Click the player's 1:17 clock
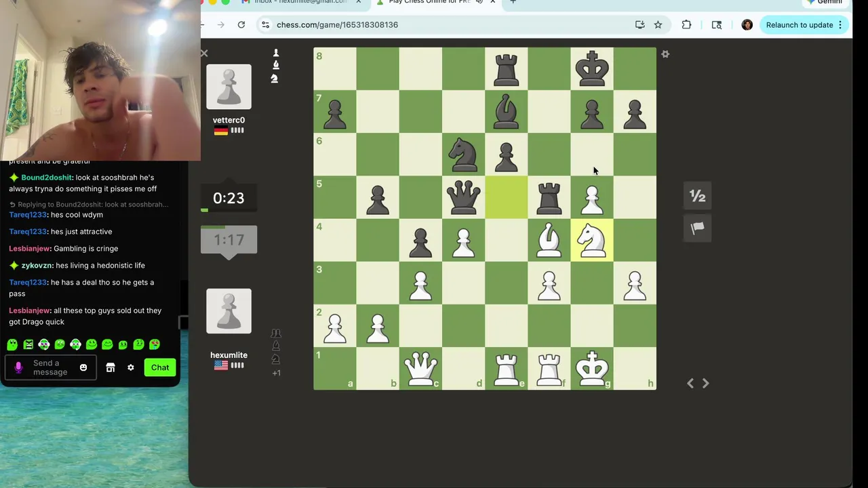 pyautogui.click(x=229, y=240)
